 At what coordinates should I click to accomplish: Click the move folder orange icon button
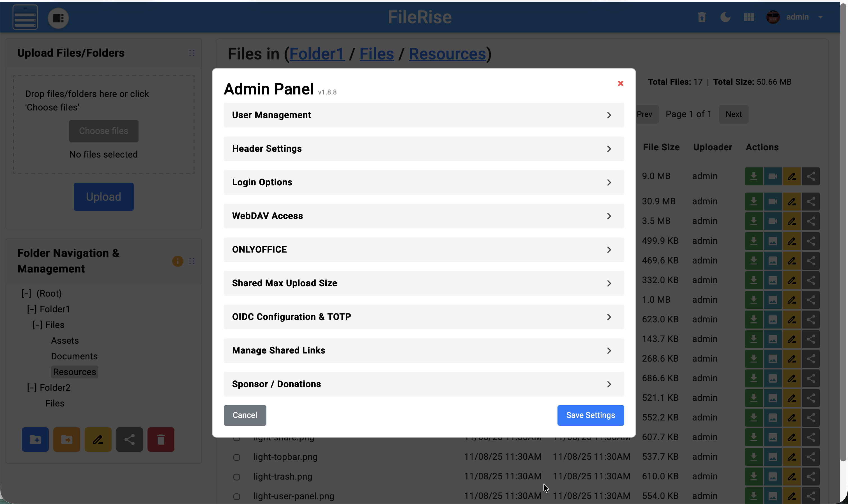click(x=66, y=440)
